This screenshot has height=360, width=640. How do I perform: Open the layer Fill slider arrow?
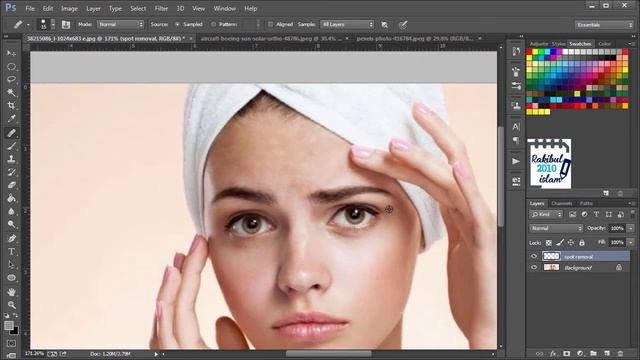(630, 242)
